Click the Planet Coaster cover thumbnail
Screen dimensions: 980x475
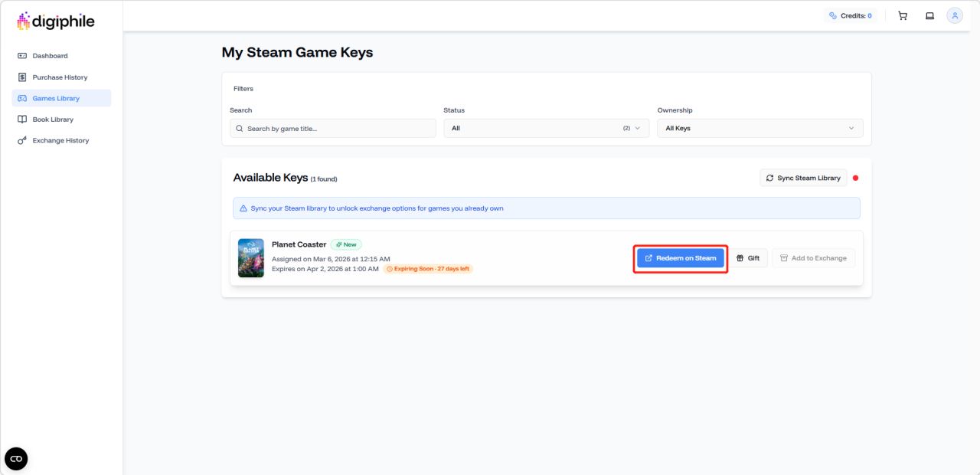251,258
